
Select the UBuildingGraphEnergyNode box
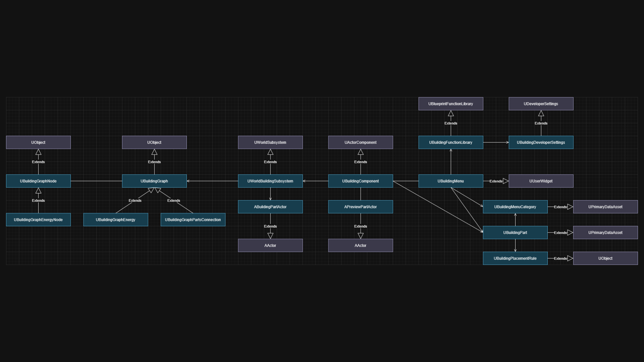38,220
